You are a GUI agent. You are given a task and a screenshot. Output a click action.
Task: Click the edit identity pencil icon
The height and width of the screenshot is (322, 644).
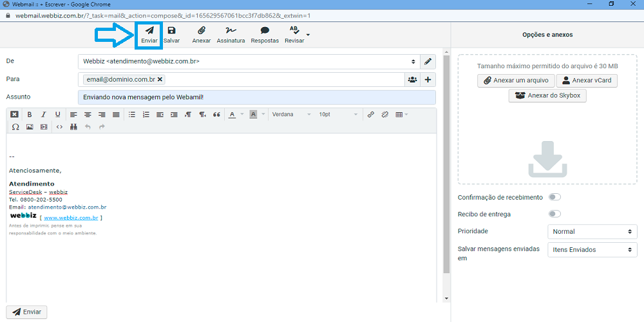(x=428, y=62)
